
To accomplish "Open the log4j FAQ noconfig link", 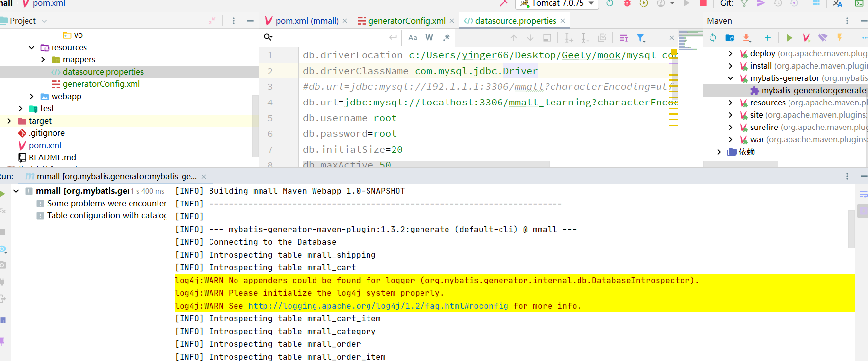I will point(378,306).
